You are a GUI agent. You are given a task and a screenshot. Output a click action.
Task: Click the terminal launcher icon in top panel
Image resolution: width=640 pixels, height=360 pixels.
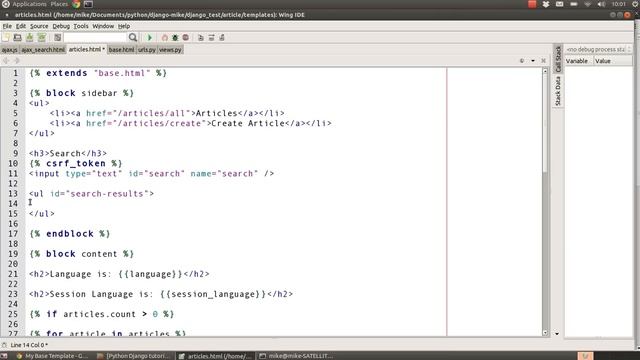[x=88, y=4]
